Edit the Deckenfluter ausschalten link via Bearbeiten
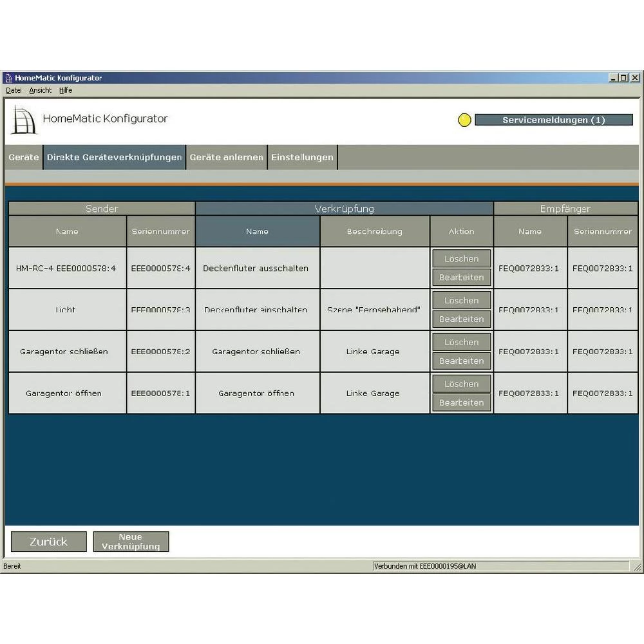Screen dimensions: 644x644 (x=461, y=278)
